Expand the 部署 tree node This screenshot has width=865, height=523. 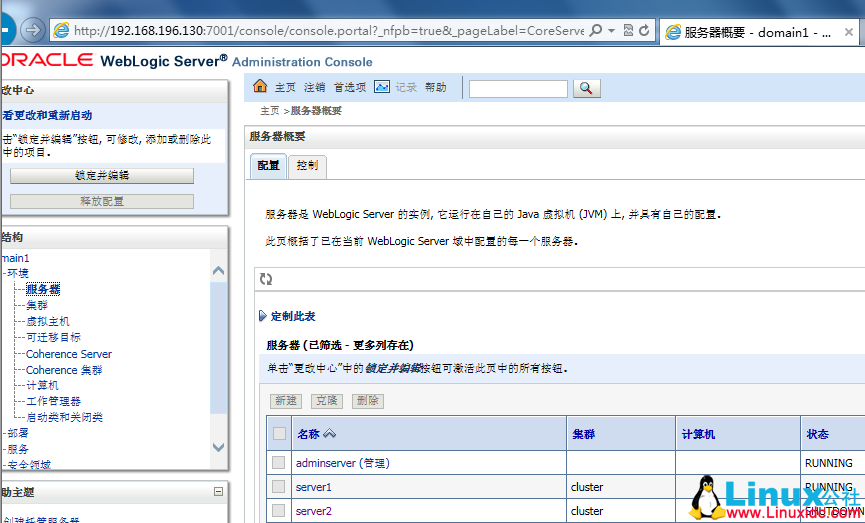(4, 433)
